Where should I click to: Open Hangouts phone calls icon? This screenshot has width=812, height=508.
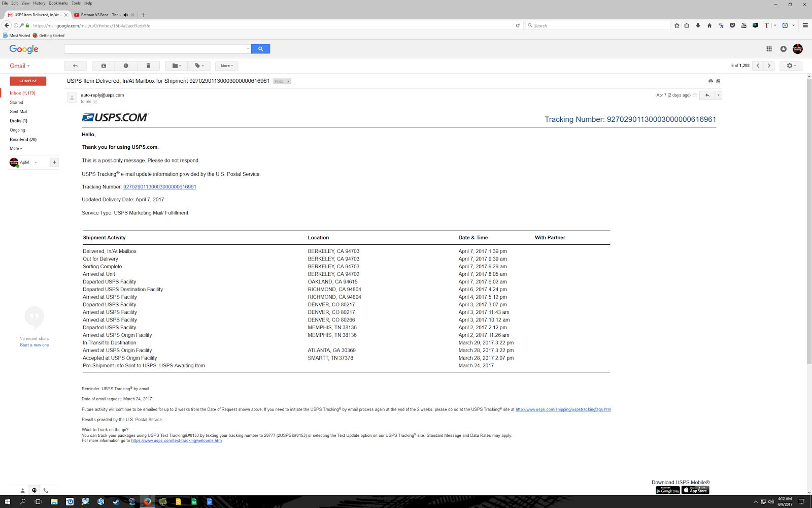pyautogui.click(x=46, y=491)
